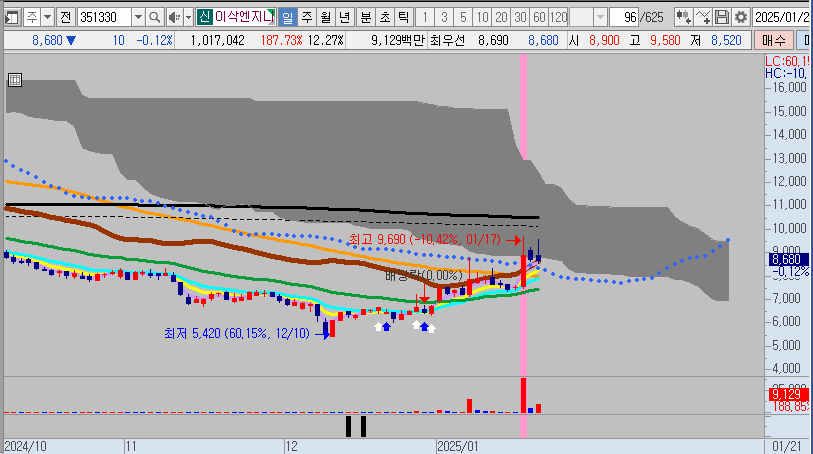813x454 pixels.
Task: Click the tall red volume bar
Action: (x=523, y=395)
